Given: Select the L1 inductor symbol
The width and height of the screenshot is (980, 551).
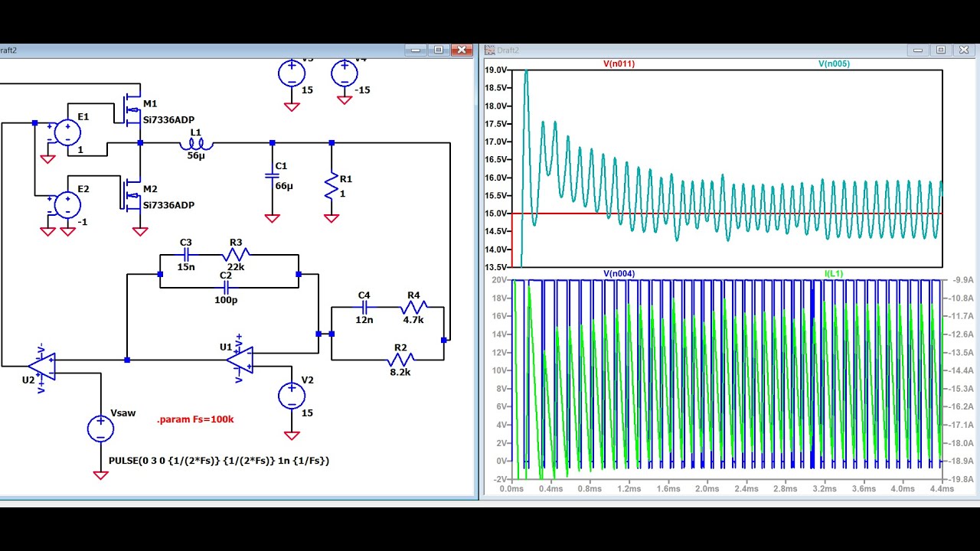Looking at the screenshot, I should click(196, 143).
